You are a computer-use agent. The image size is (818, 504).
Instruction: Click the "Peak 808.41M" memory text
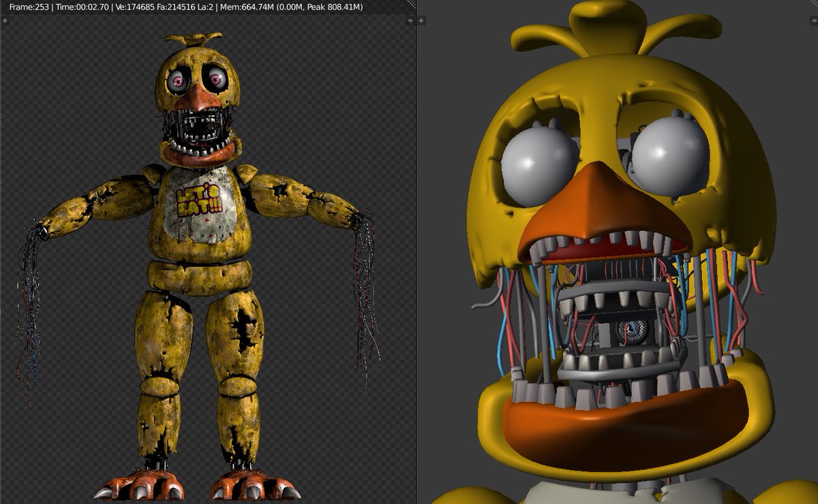pos(335,7)
